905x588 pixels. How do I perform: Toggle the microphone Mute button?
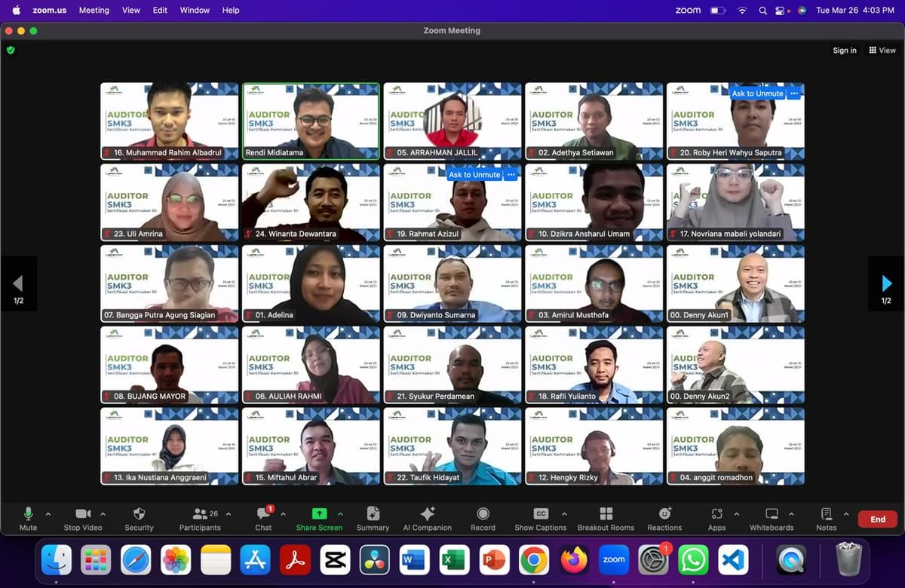tap(29, 513)
